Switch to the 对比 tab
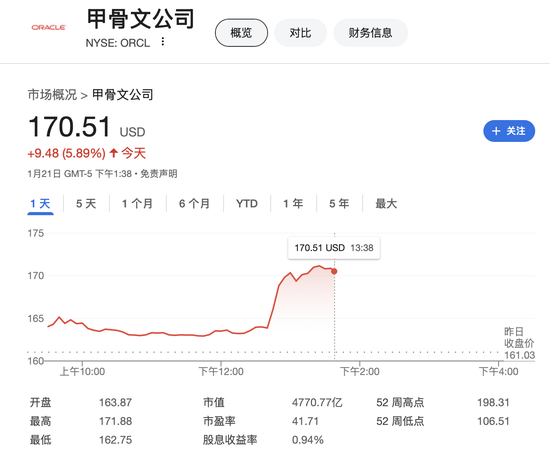This screenshot has width=550, height=460. tap(300, 33)
